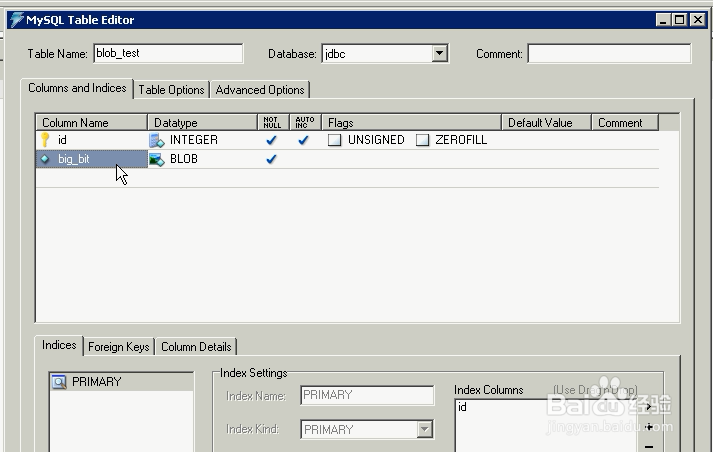Select id in Index Columns list
Image resolution: width=713 pixels, height=452 pixels.
point(462,407)
